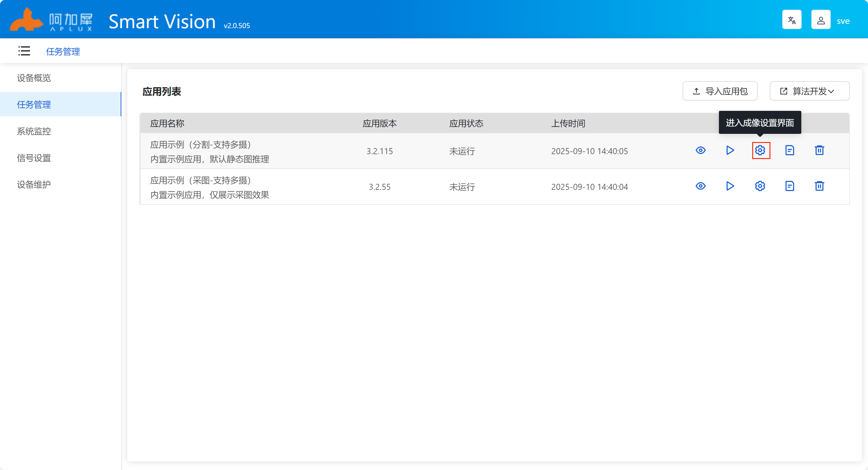The height and width of the screenshot is (470, 868).
Task: Open imaging settings gear for 采图 app
Action: click(x=760, y=186)
